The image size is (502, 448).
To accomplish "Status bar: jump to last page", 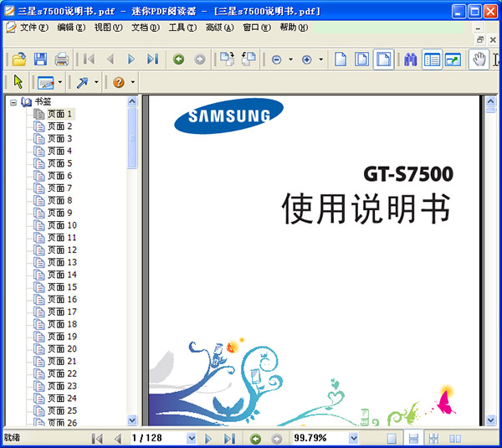I will point(229,439).
